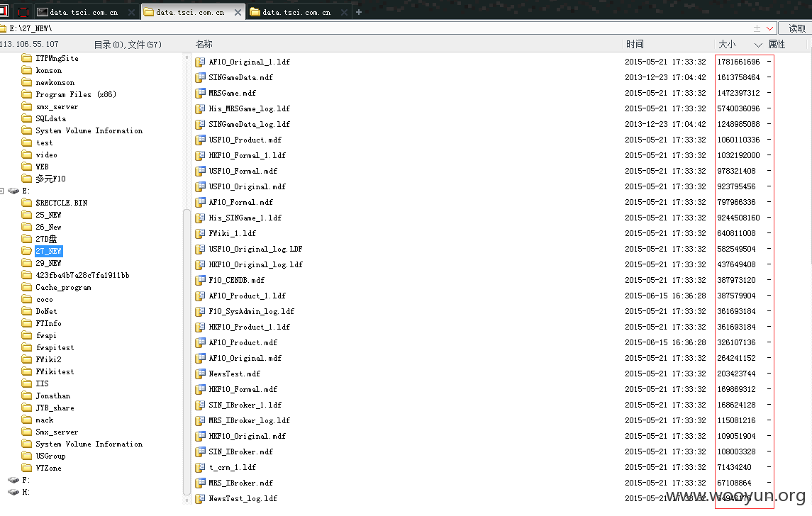Select the His_SINGame_1.ldf file name
Viewport: 812px width, 516px height.
[x=245, y=218]
